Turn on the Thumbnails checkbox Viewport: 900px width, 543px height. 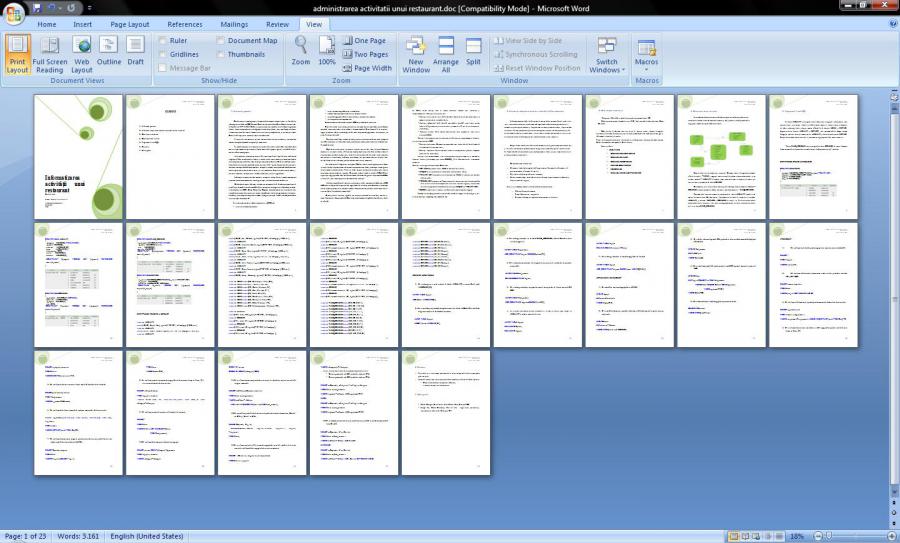pyautogui.click(x=220, y=55)
